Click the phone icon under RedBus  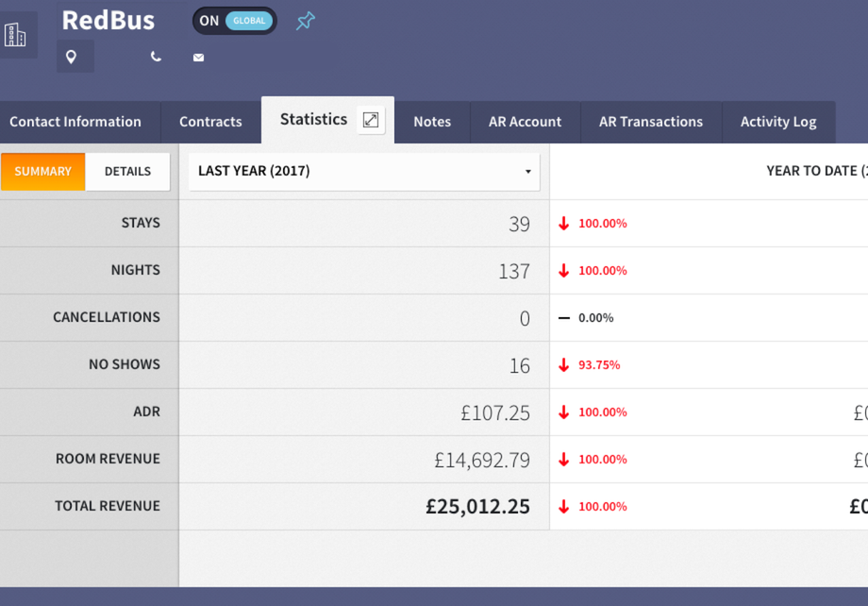[156, 57]
